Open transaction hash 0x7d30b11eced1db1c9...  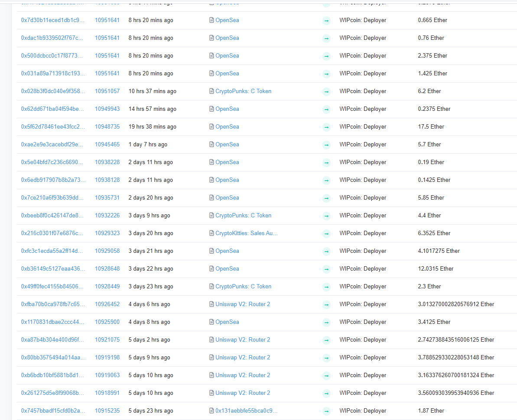[x=53, y=20]
